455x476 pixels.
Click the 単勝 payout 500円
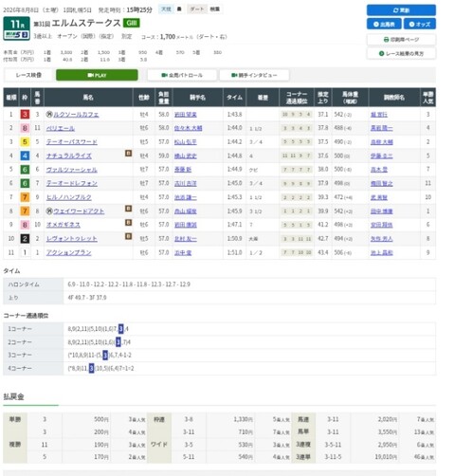101,419
